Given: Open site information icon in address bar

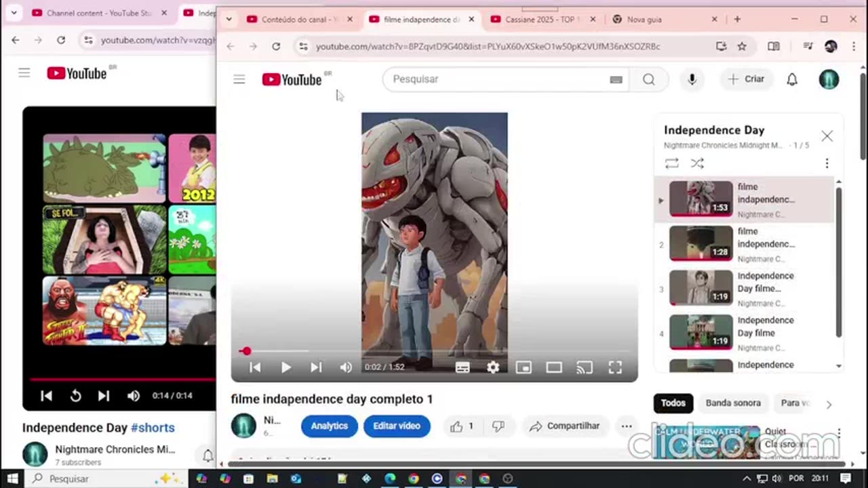Looking at the screenshot, I should point(303,46).
